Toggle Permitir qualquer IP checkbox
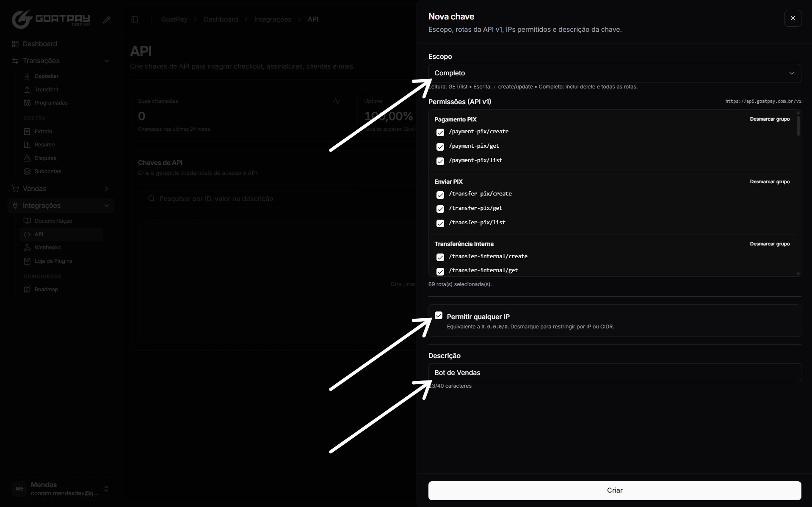 tap(439, 315)
